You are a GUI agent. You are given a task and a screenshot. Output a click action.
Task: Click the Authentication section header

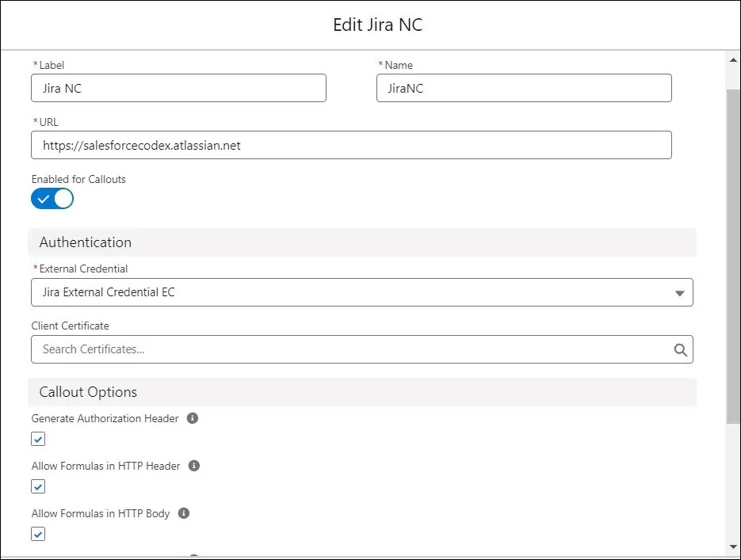pyautogui.click(x=362, y=242)
